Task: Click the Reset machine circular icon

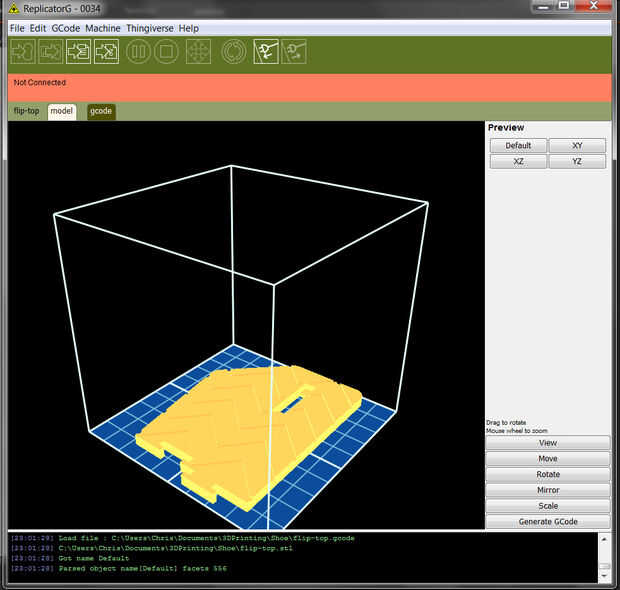Action: 234,51
